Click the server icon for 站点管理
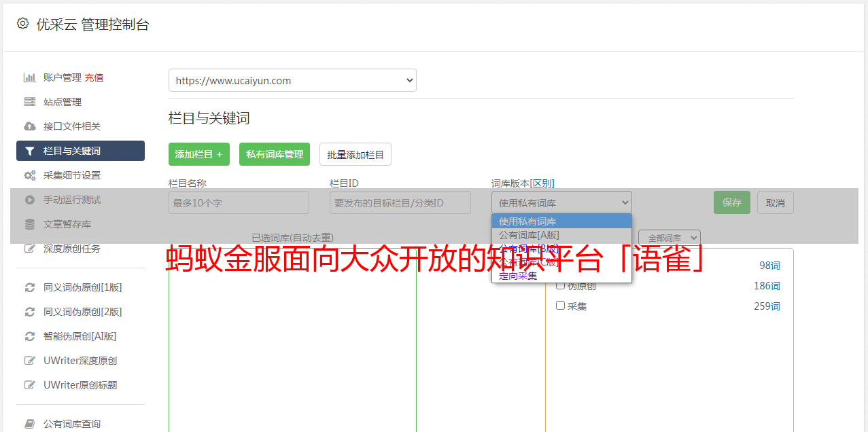Screen dimensions: 868x432 click(30, 102)
